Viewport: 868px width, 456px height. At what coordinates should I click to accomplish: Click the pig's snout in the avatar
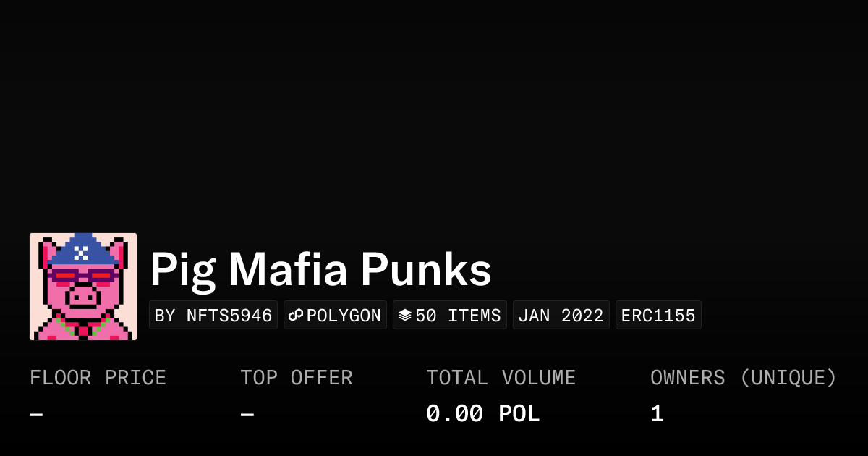click(x=82, y=295)
